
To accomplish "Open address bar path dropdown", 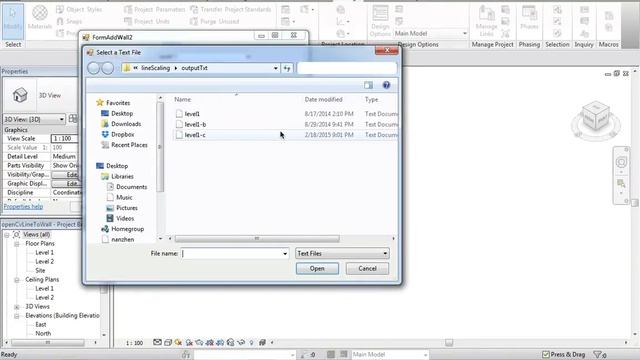I will click(x=276, y=68).
